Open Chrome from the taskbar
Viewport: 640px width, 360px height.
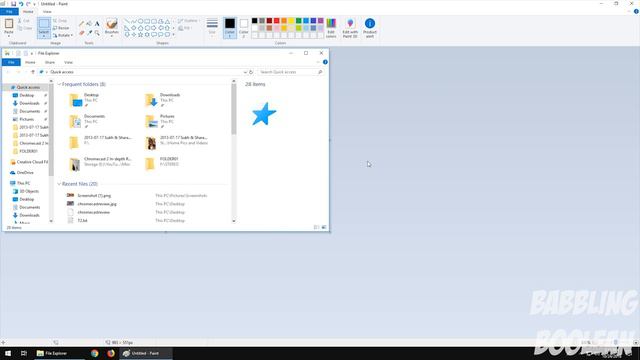click(95, 353)
